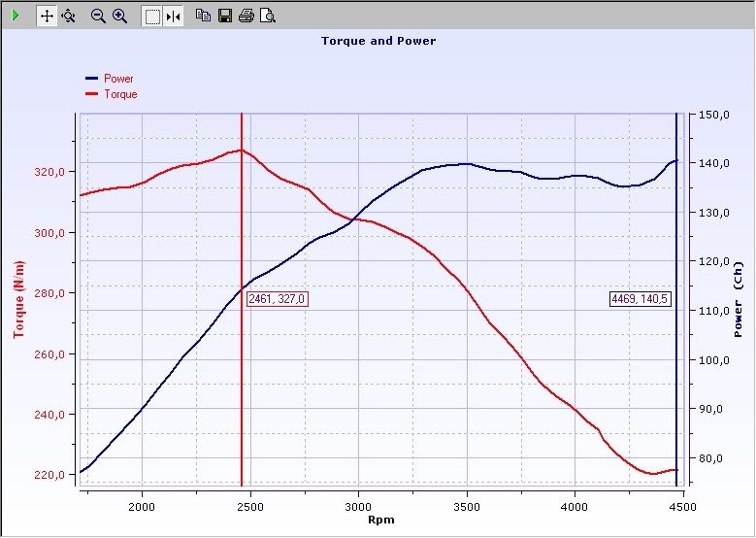Select the pan (move) tool
Image resolution: width=756 pixels, height=538 pixels.
point(47,16)
